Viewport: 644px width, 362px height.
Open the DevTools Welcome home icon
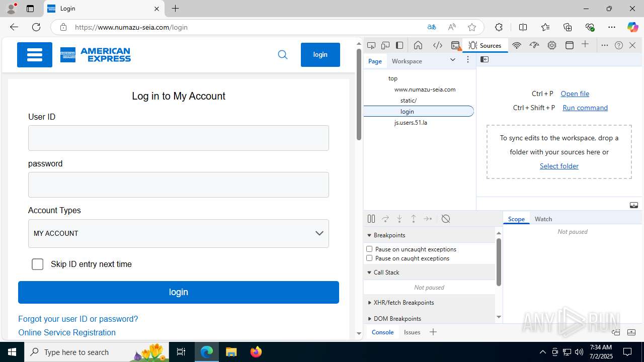[x=418, y=45]
